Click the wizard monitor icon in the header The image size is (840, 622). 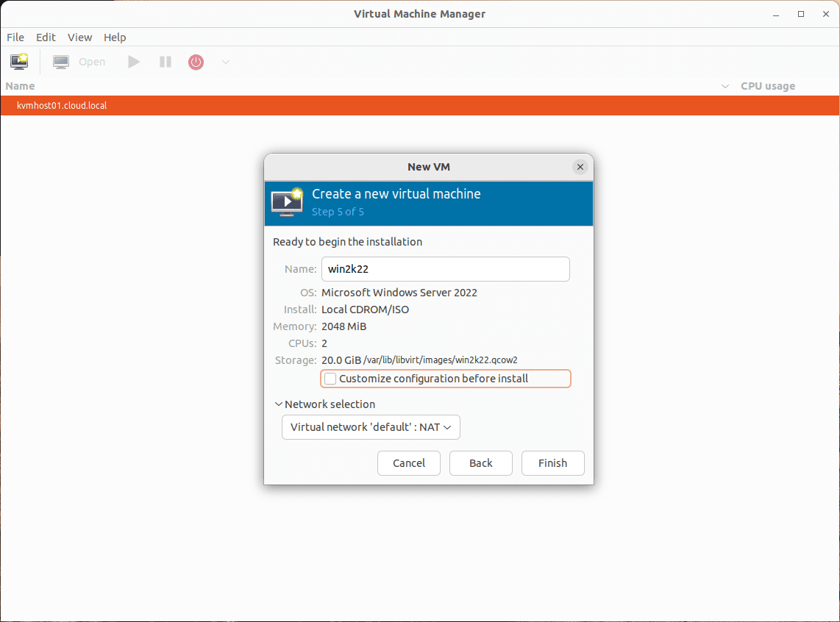click(x=287, y=202)
